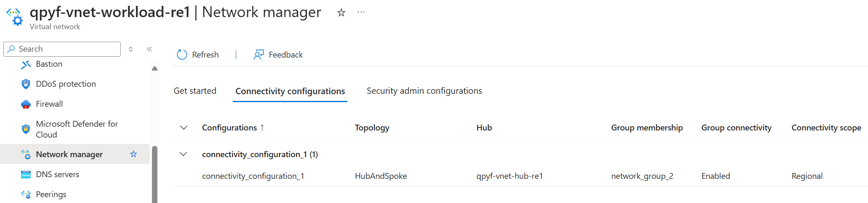Click the Feedback icon

(259, 55)
